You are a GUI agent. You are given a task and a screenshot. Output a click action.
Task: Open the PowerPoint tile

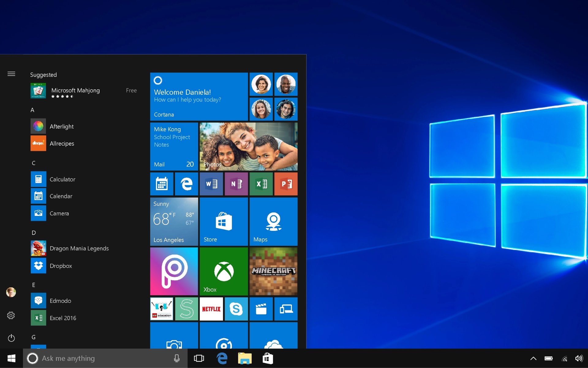click(x=286, y=184)
